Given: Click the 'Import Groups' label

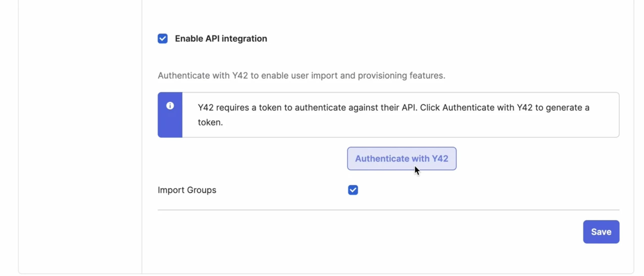Looking at the screenshot, I should click(187, 190).
